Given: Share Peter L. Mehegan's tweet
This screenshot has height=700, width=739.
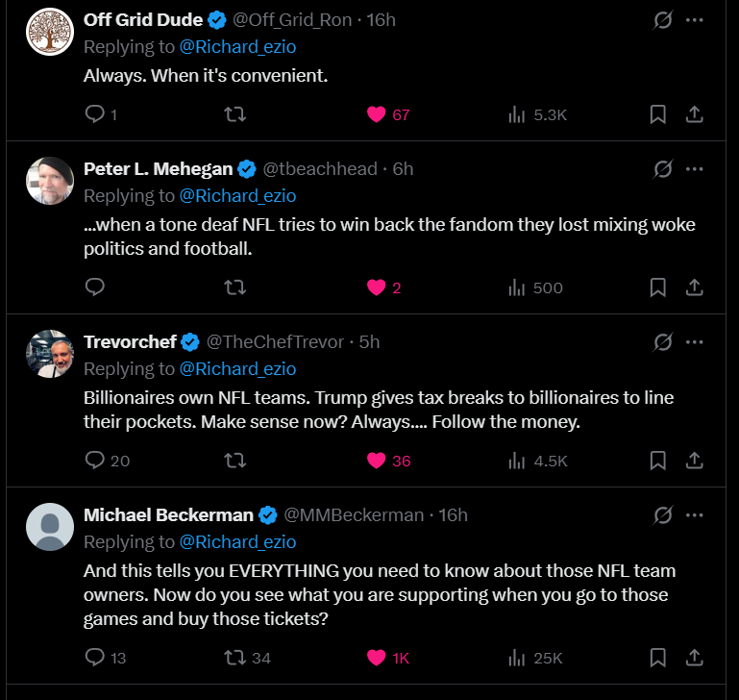Looking at the screenshot, I should point(693,287).
